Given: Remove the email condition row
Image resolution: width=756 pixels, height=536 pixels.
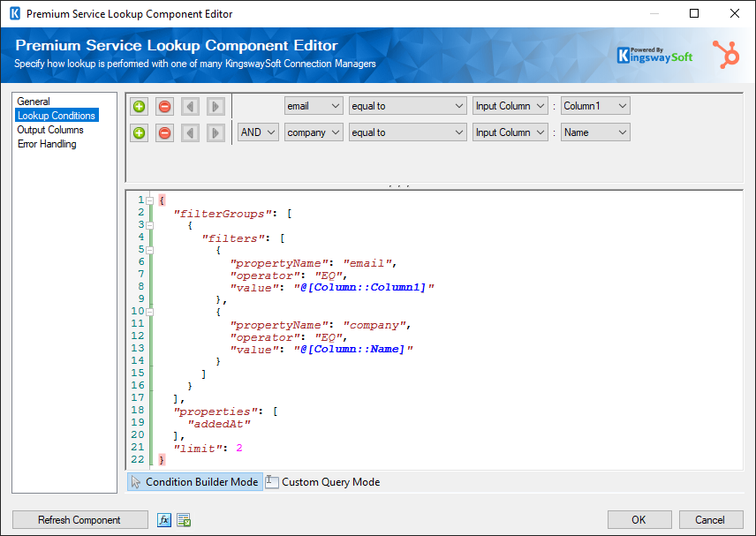Looking at the screenshot, I should pyautogui.click(x=164, y=106).
